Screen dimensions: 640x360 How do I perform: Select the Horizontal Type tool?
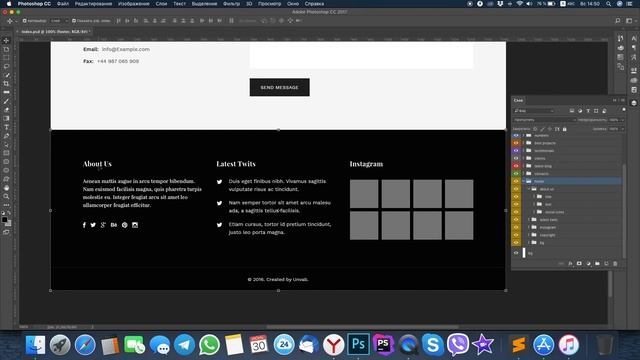(x=6, y=127)
